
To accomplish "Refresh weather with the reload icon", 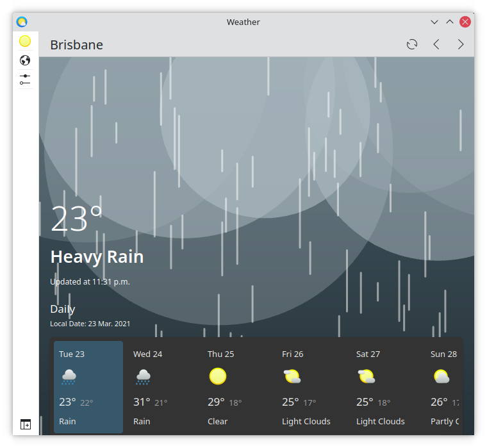I will [412, 44].
